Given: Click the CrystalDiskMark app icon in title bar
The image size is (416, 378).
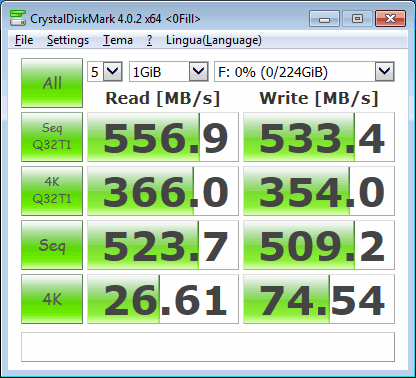Looking at the screenshot, I should pos(18,18).
